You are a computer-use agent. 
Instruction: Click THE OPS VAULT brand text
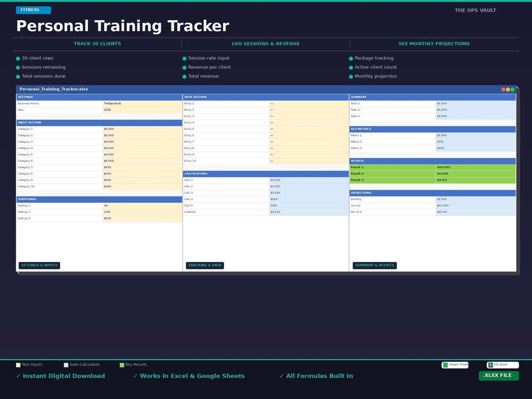(475, 10)
